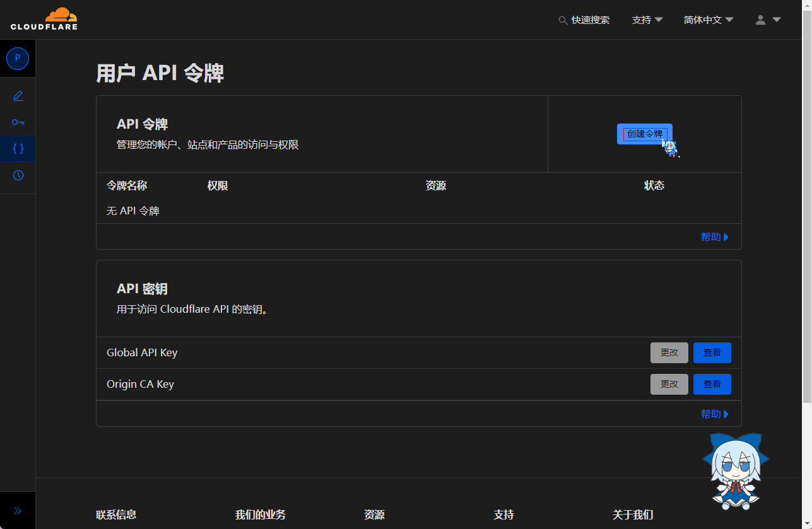Click the 创建令牌 button
Image resolution: width=812 pixels, height=529 pixels.
click(x=644, y=134)
